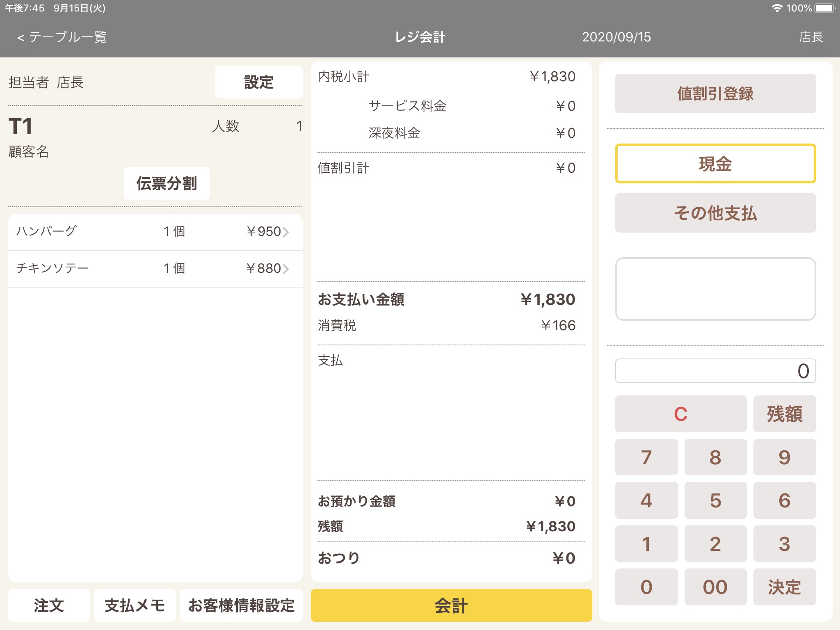The image size is (840, 630).
Task: Tap keypad number 9
Action: 784,457
